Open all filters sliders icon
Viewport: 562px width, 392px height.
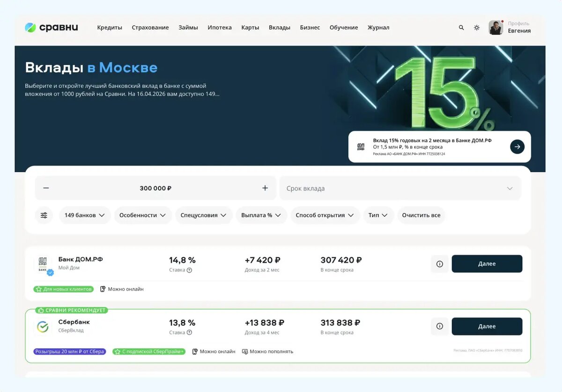pyautogui.click(x=44, y=215)
